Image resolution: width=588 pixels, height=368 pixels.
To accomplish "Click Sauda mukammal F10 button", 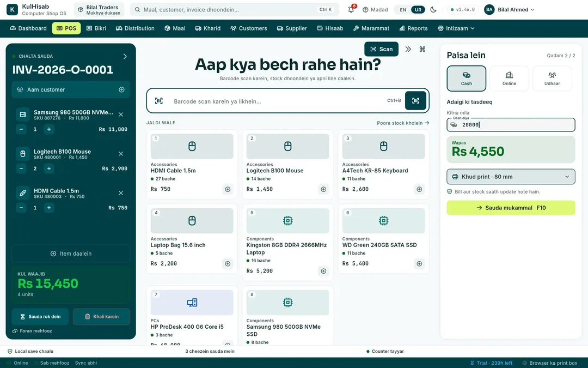I will 511,208.
